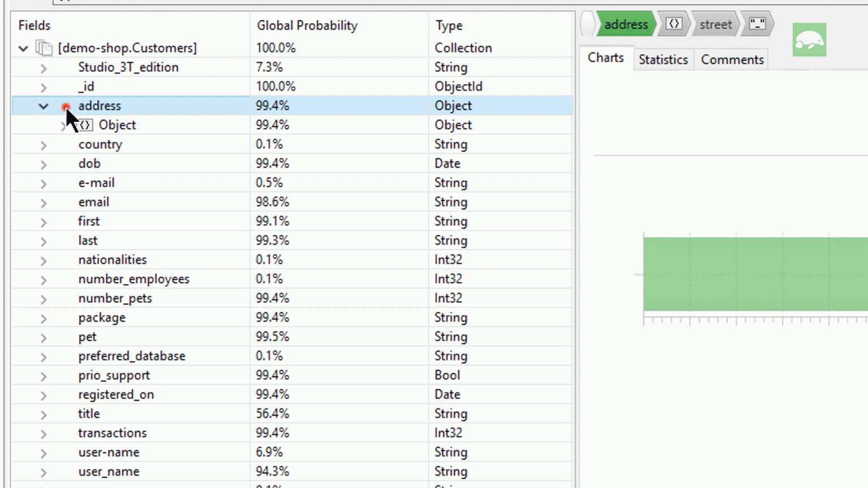The image size is (868, 488).
Task: Click the 6.9% value in user-name row
Action: click(269, 452)
